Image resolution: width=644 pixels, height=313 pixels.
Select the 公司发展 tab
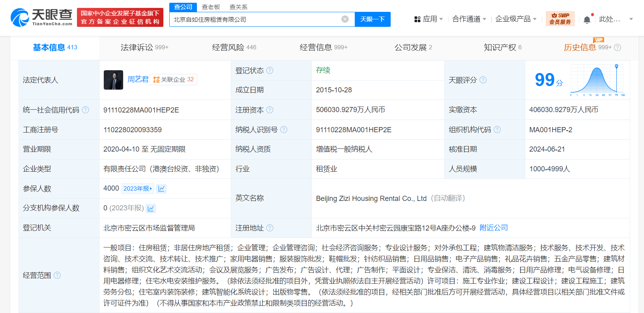click(x=413, y=47)
